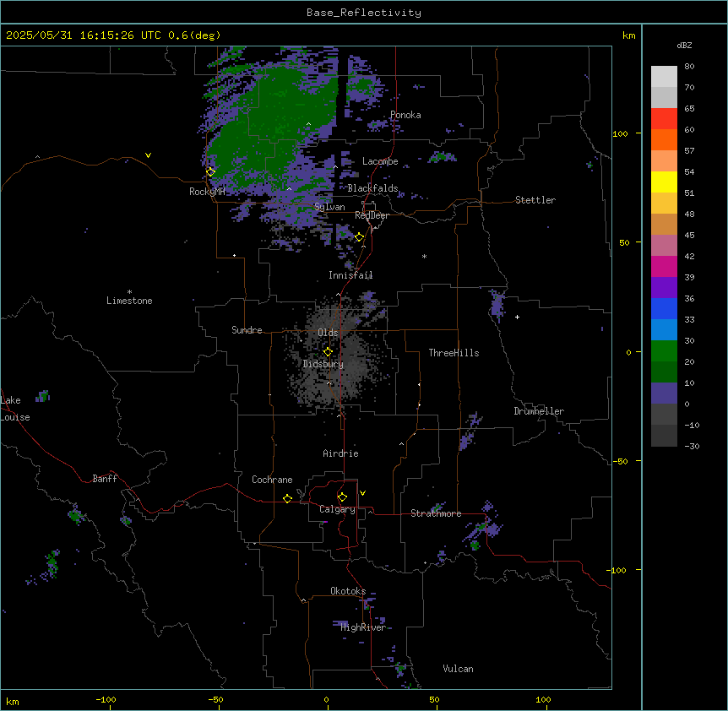Pick the red 60-65 dBZ legend swatch
Image resolution: width=728 pixels, height=711 pixels.
click(x=664, y=119)
